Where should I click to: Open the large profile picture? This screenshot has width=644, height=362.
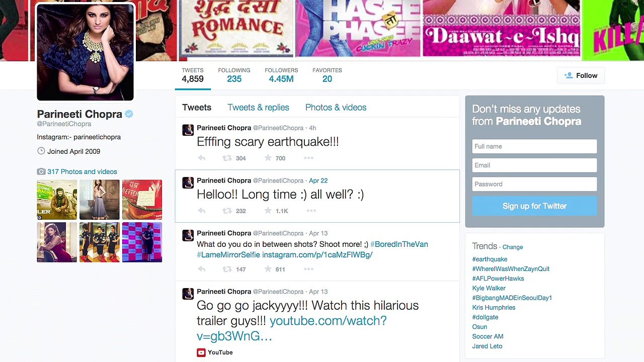tap(86, 52)
